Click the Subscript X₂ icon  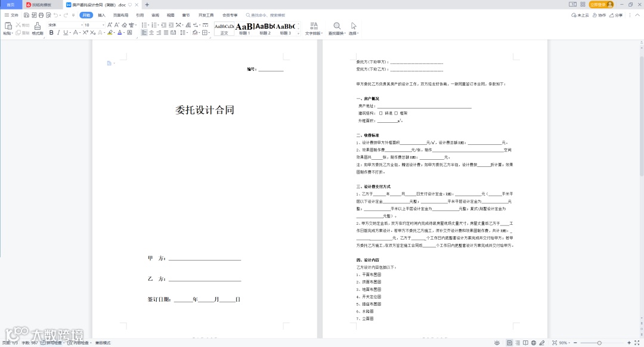(93, 32)
